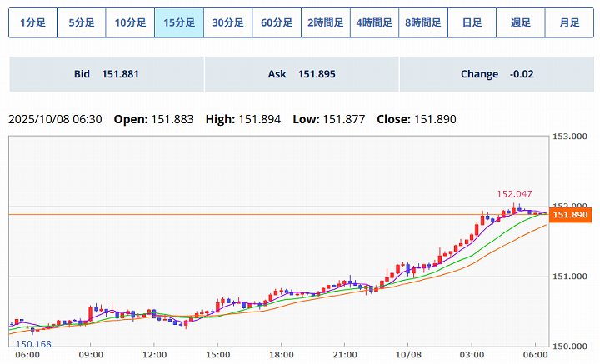Select the monthly 月足 tab
The image size is (600, 364).
(569, 22)
